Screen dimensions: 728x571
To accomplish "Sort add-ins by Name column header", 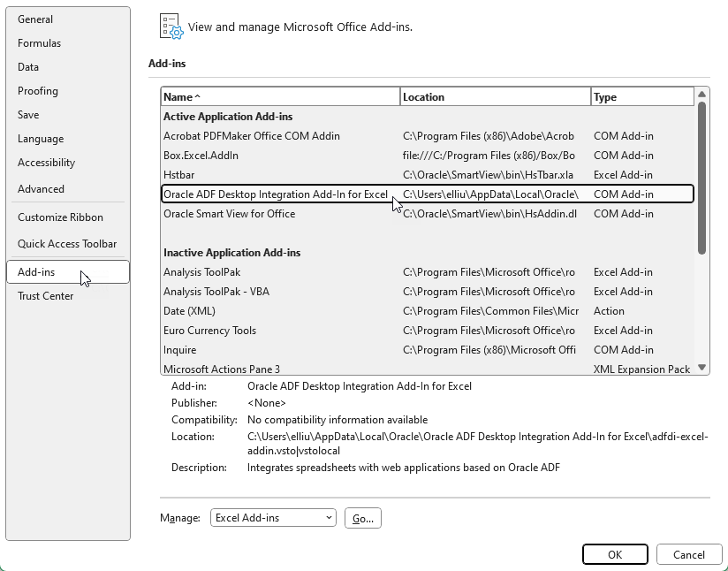I will [279, 97].
